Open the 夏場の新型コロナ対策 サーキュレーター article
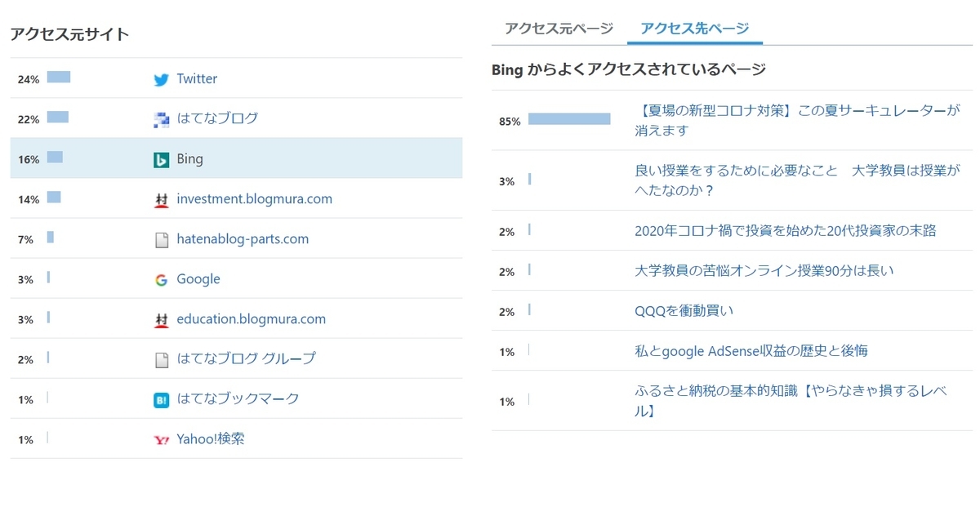This screenshot has height=507, width=980. click(x=797, y=120)
